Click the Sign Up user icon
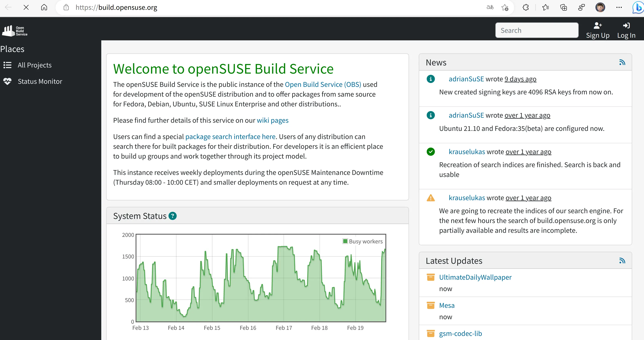This screenshot has width=644, height=340. click(x=597, y=25)
